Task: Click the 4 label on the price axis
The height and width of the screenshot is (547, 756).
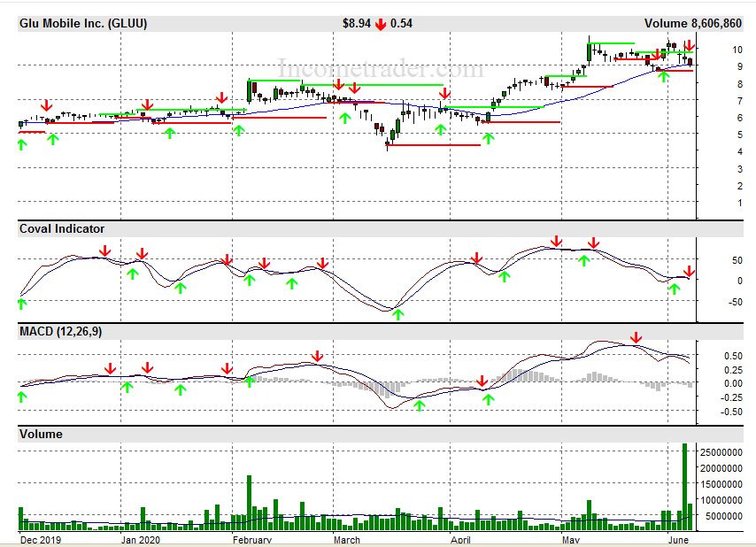Action: (x=739, y=152)
